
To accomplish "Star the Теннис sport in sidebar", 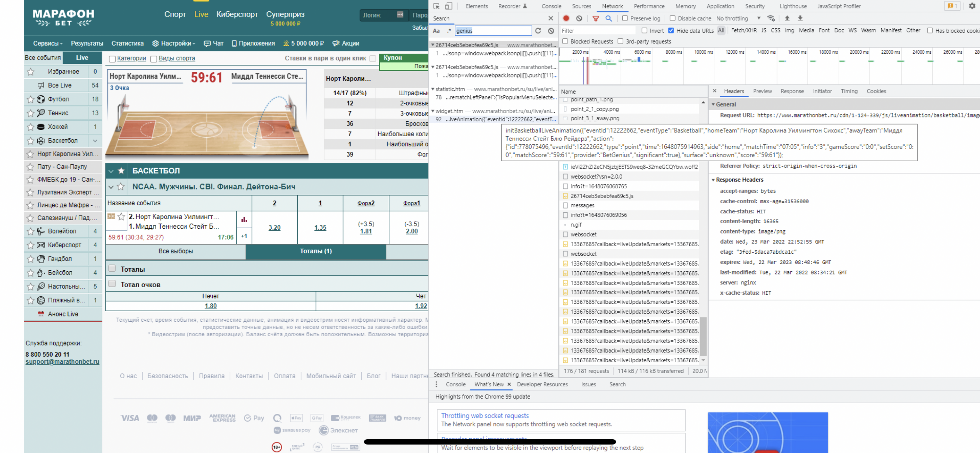I will (30, 113).
